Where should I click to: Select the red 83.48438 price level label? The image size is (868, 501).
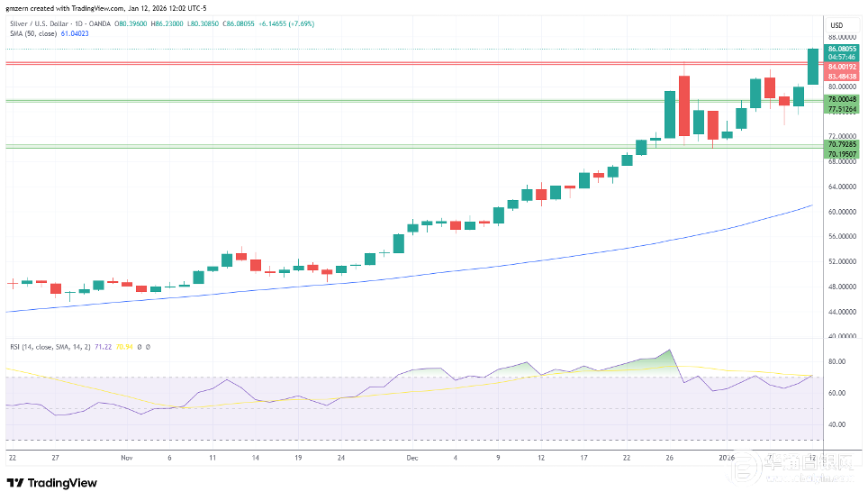coord(842,76)
